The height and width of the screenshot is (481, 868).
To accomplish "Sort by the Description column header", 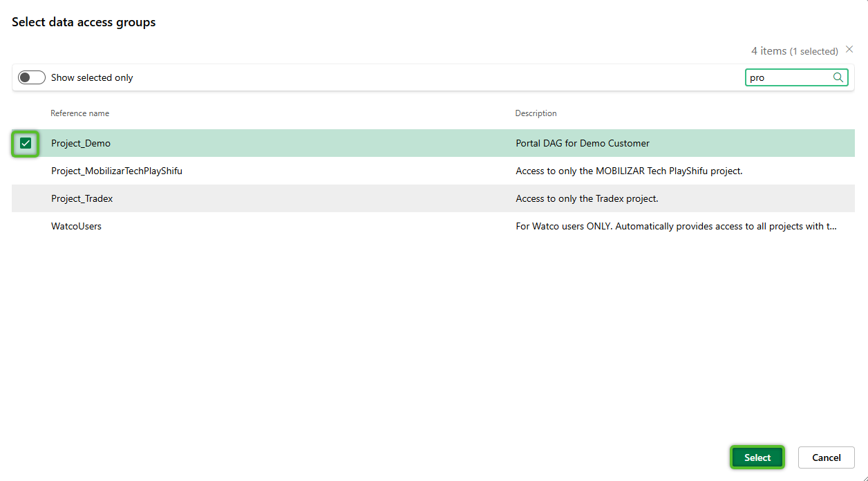I will tap(536, 113).
